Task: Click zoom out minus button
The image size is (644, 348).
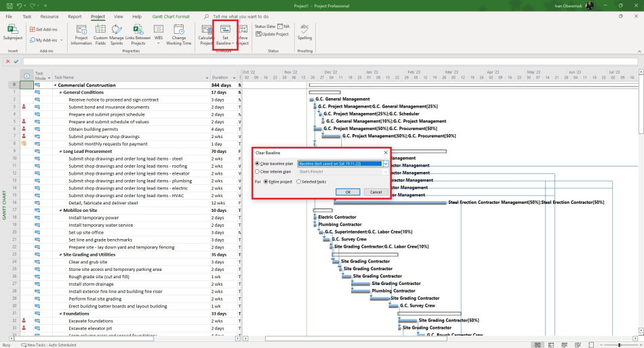Action: click(x=601, y=345)
